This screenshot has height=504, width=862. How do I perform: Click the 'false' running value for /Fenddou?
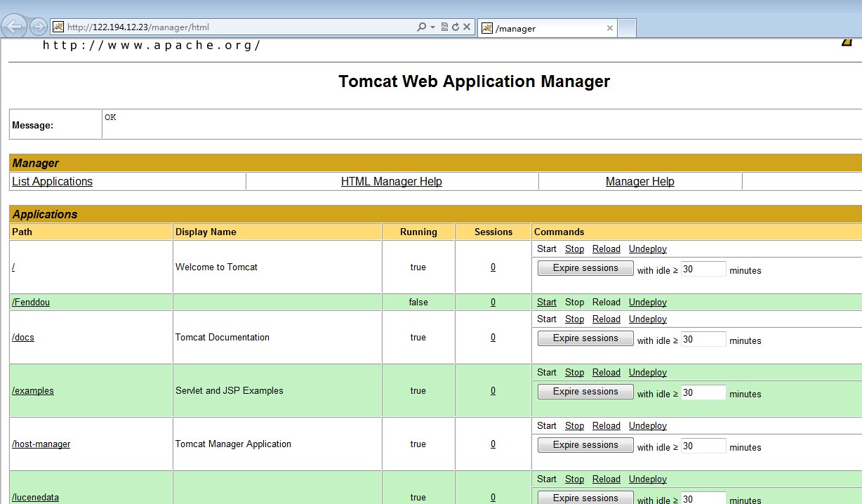[x=418, y=302]
